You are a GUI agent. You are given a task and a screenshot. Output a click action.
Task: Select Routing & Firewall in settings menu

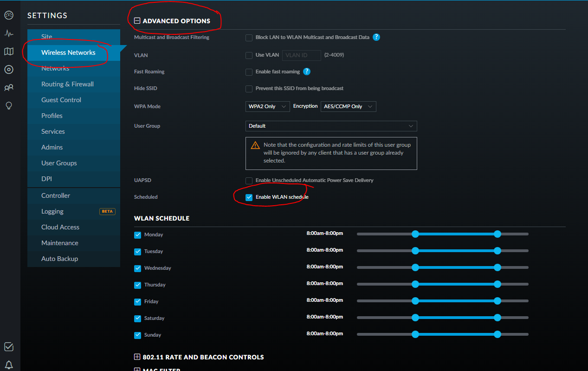pos(67,84)
